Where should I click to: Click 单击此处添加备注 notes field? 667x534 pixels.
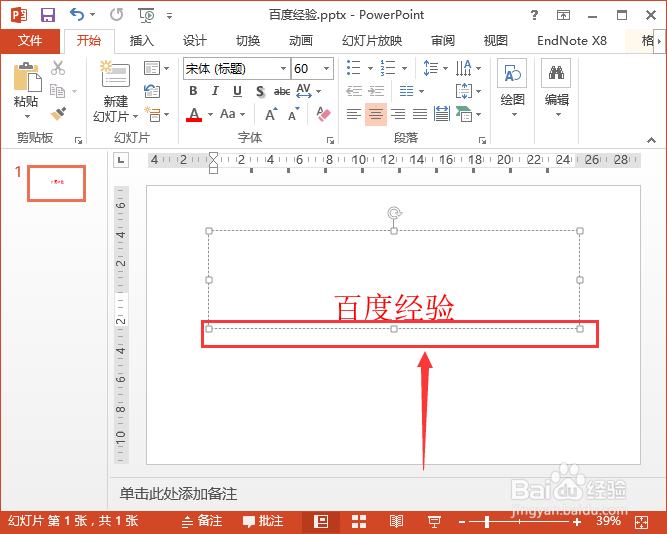click(x=178, y=494)
